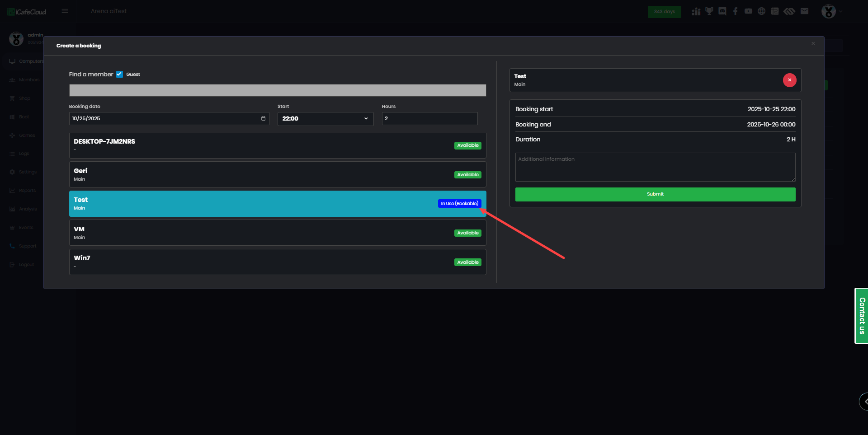Uncheck the Guest checkbox
Image resolution: width=868 pixels, height=435 pixels.
pyautogui.click(x=119, y=75)
